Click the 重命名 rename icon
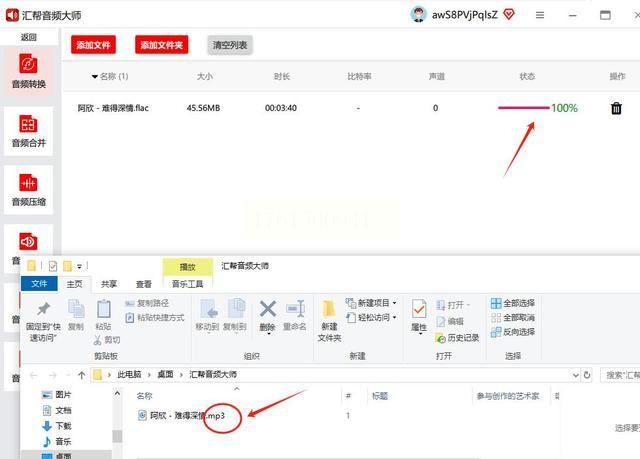The width and height of the screenshot is (640, 459). coord(295,309)
